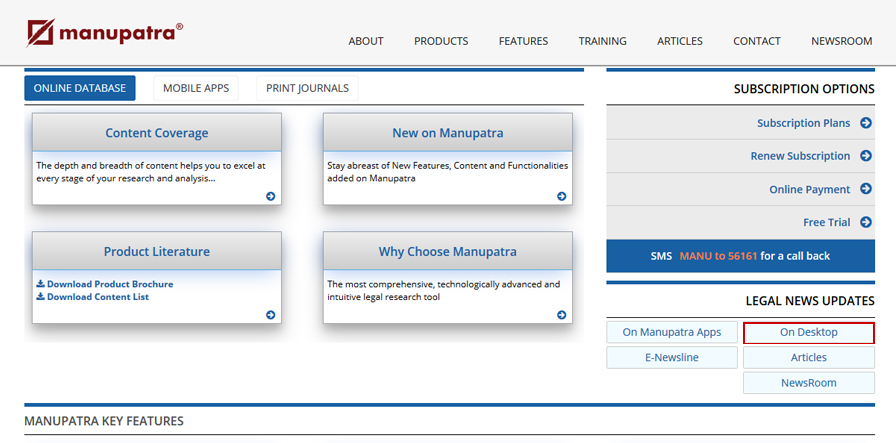
Task: Open the arrow icon in Why Choose Manupatra card
Action: pyautogui.click(x=561, y=315)
